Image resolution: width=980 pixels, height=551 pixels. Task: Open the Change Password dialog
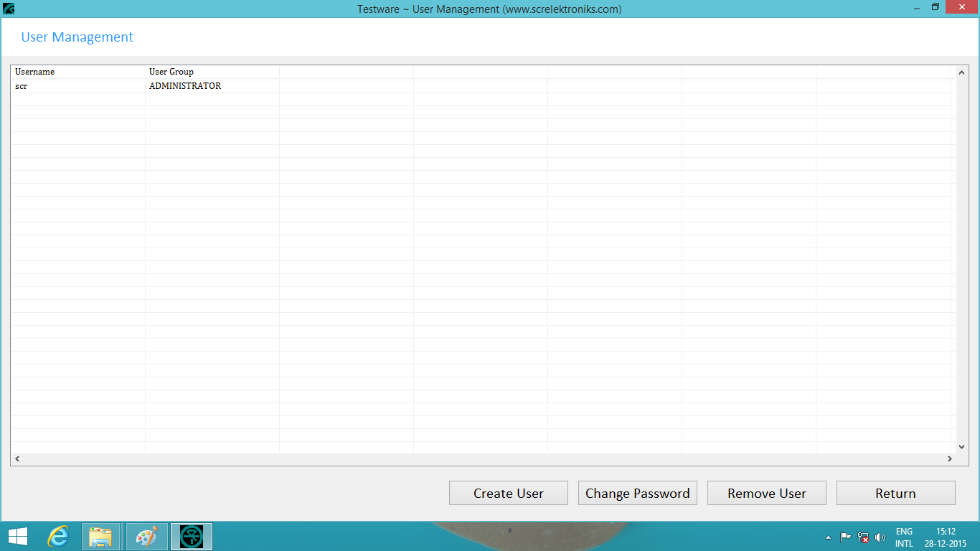tap(637, 493)
